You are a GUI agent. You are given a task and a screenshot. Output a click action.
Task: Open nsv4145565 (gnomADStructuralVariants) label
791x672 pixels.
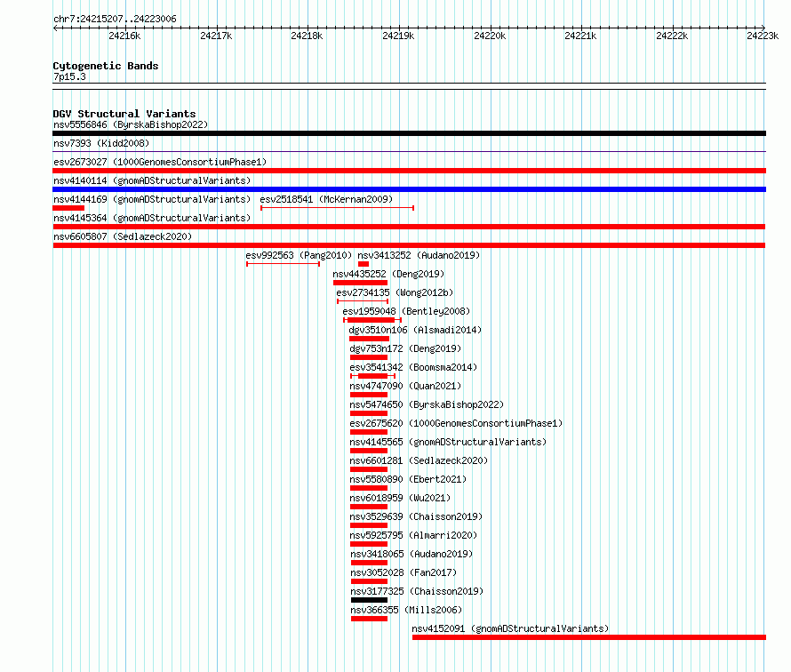pos(448,442)
